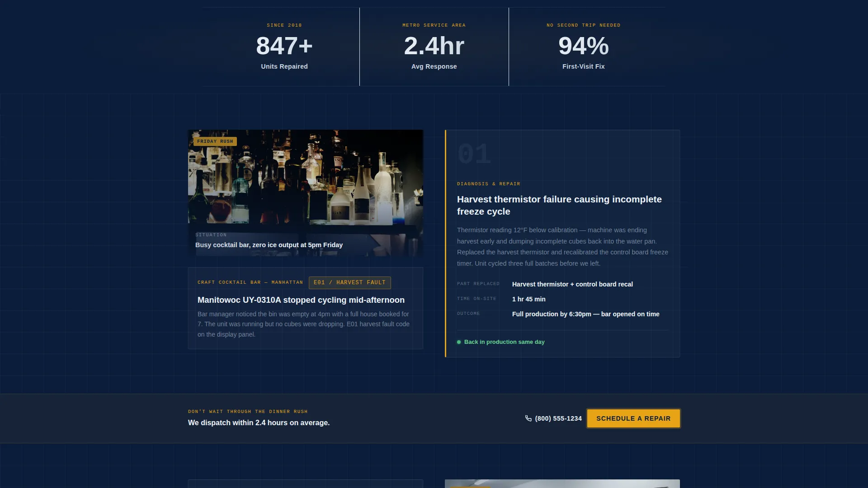Click the Part Replaced label
The height and width of the screenshot is (488, 868).
point(478,284)
